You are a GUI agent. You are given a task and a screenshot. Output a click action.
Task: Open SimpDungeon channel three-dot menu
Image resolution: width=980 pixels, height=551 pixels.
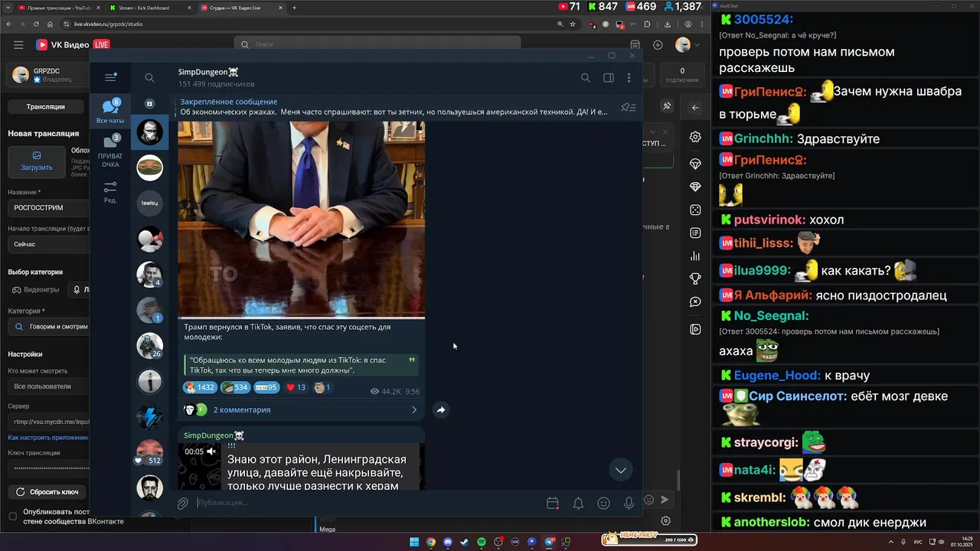tap(629, 77)
